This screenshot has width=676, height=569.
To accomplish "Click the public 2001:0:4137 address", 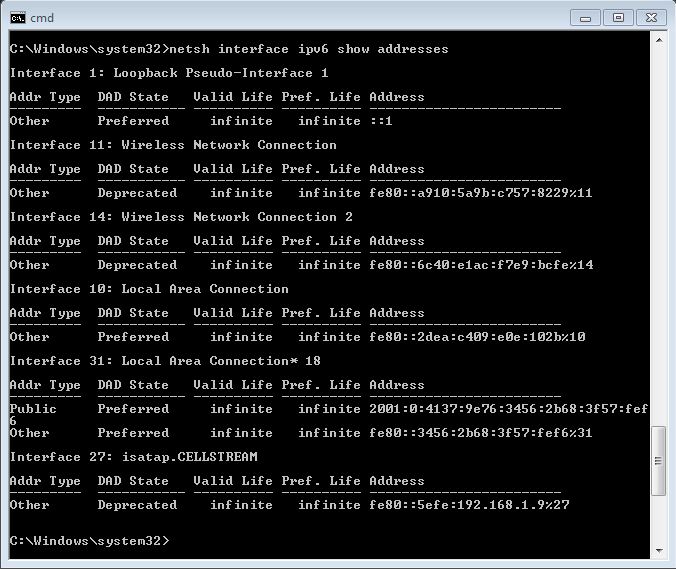I will [x=508, y=409].
